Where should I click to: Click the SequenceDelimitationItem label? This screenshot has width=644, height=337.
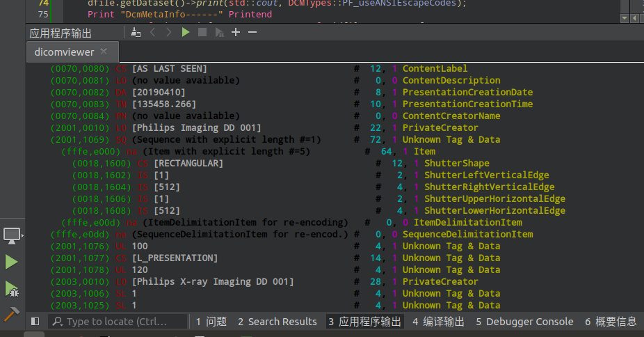coord(468,235)
